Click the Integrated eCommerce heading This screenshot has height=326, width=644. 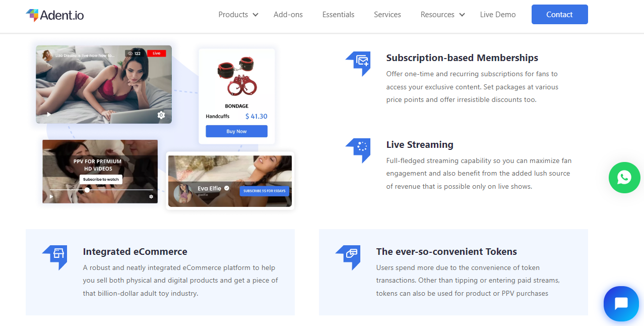(135, 252)
